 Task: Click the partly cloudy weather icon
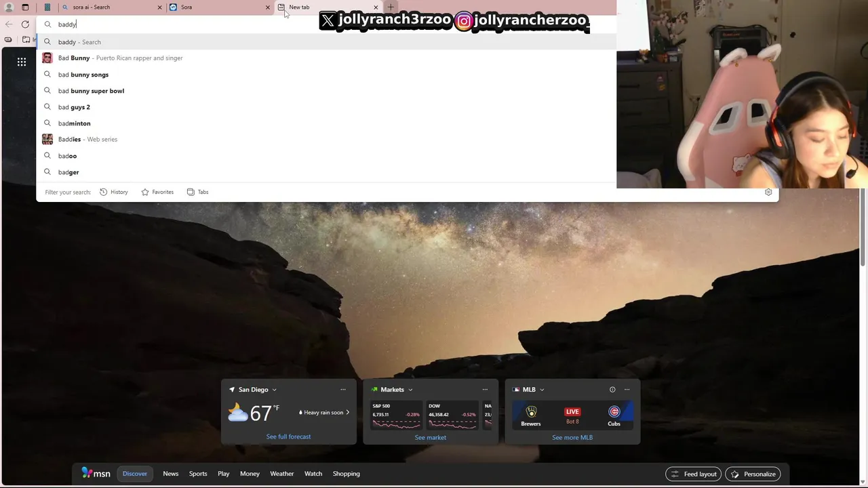(x=238, y=412)
